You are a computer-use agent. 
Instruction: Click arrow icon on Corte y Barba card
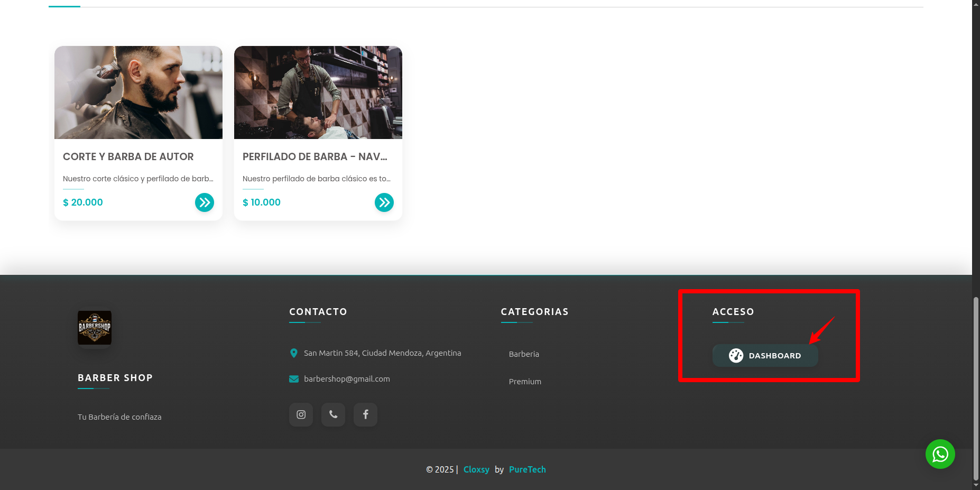tap(205, 202)
